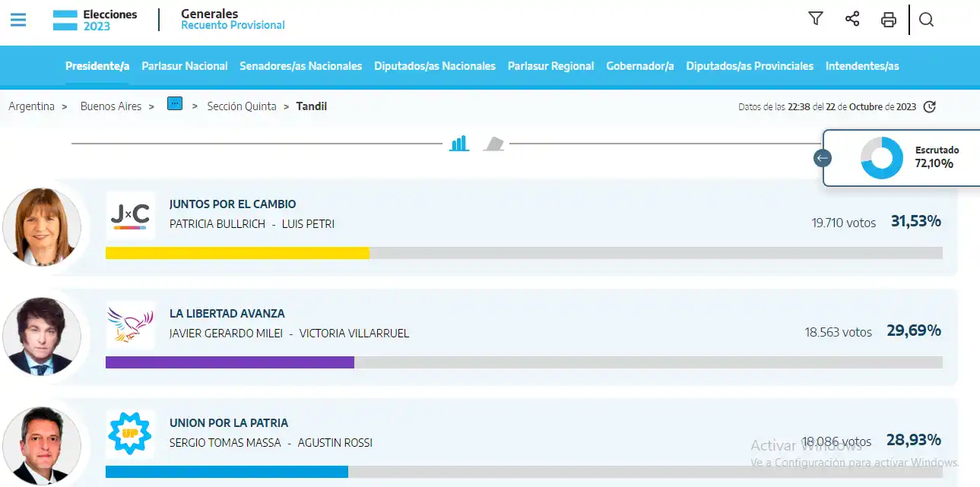The width and height of the screenshot is (980, 487).
Task: Go to Buenos Aires breadcrumb
Action: [111, 106]
